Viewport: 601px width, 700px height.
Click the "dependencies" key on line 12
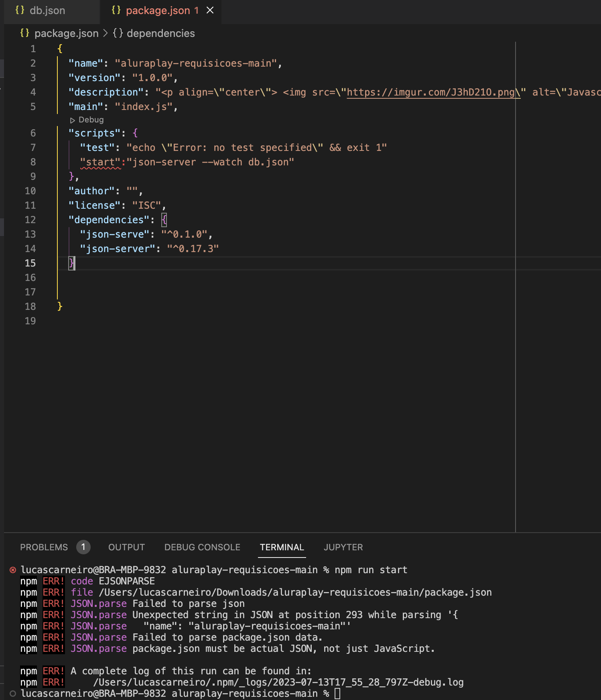point(109,220)
